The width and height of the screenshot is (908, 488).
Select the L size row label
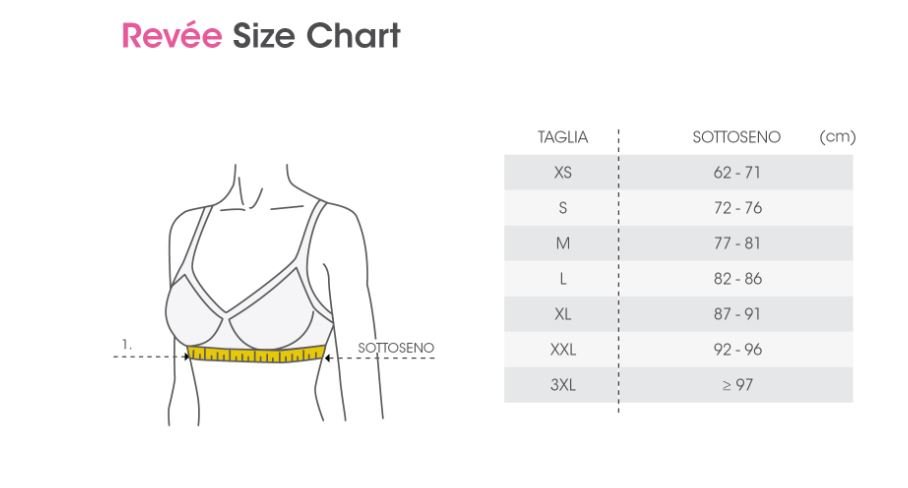pyautogui.click(x=562, y=279)
